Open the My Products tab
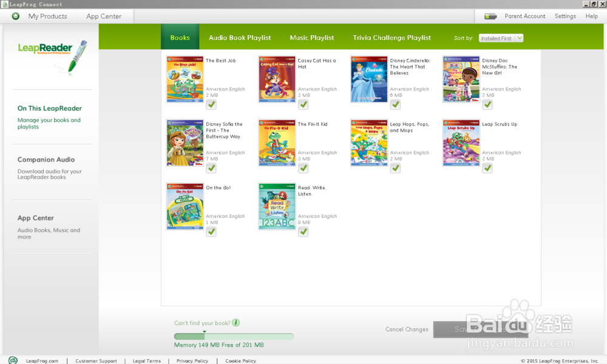607x364 pixels. coord(47,16)
